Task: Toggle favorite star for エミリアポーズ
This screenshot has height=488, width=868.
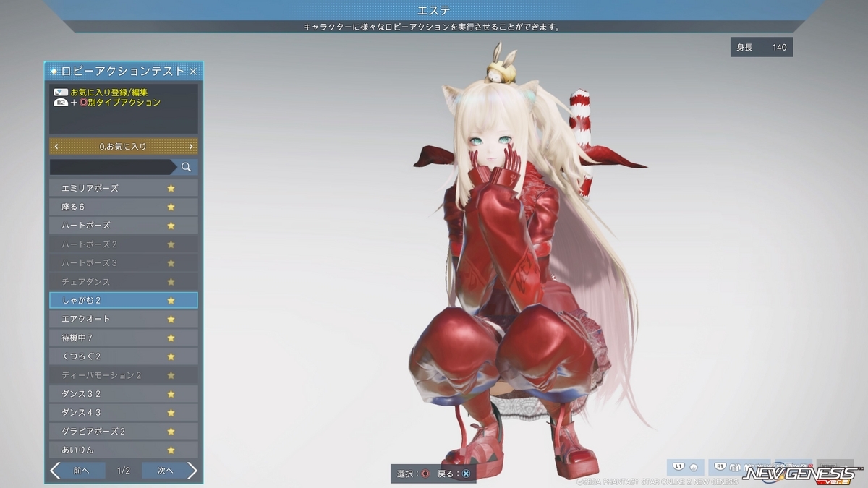Action: pos(171,188)
